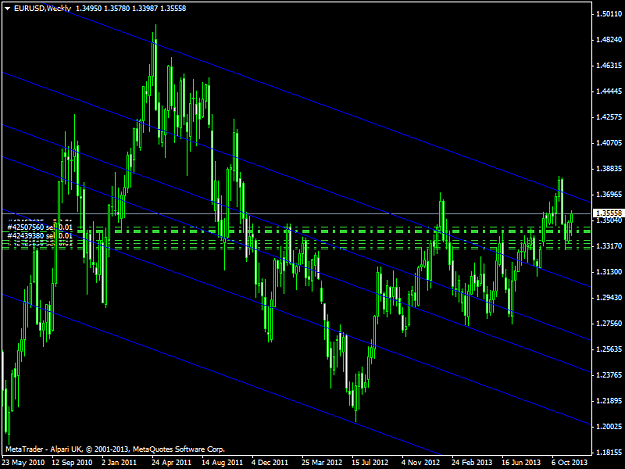
Task: Select order label #42507560 sell 0.01
Action: (x=40, y=228)
